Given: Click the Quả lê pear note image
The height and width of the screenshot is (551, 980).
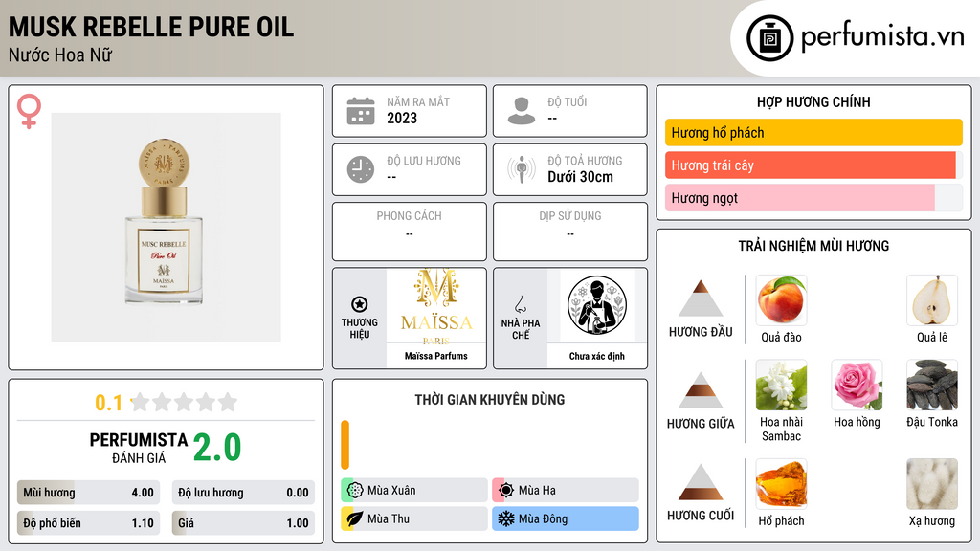Looking at the screenshot, I should [932, 300].
